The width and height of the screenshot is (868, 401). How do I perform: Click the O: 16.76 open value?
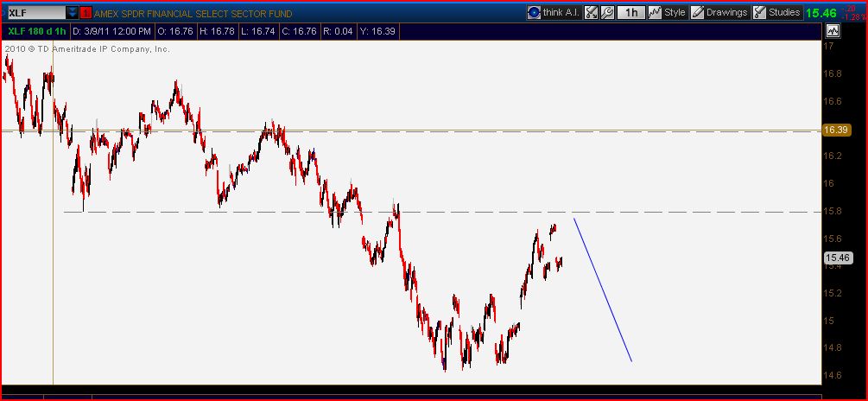(175, 32)
